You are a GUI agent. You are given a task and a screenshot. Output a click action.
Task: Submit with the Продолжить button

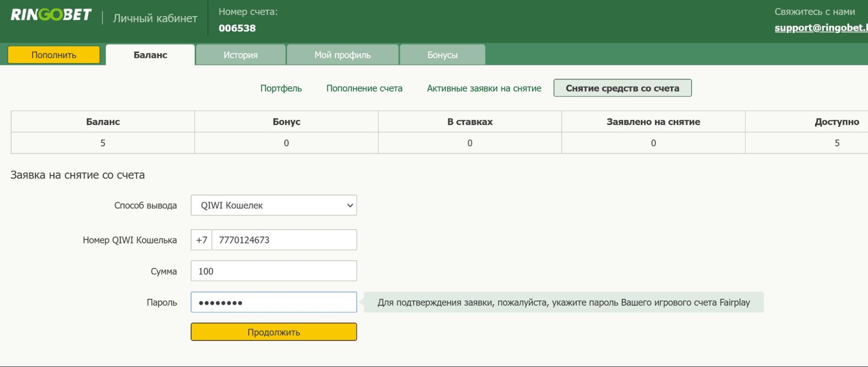[274, 332]
